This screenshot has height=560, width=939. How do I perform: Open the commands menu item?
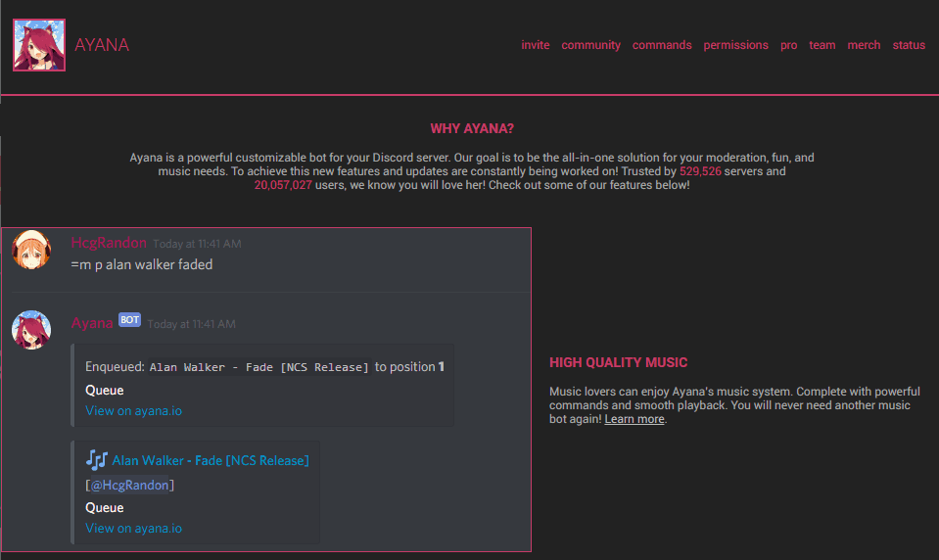click(662, 45)
